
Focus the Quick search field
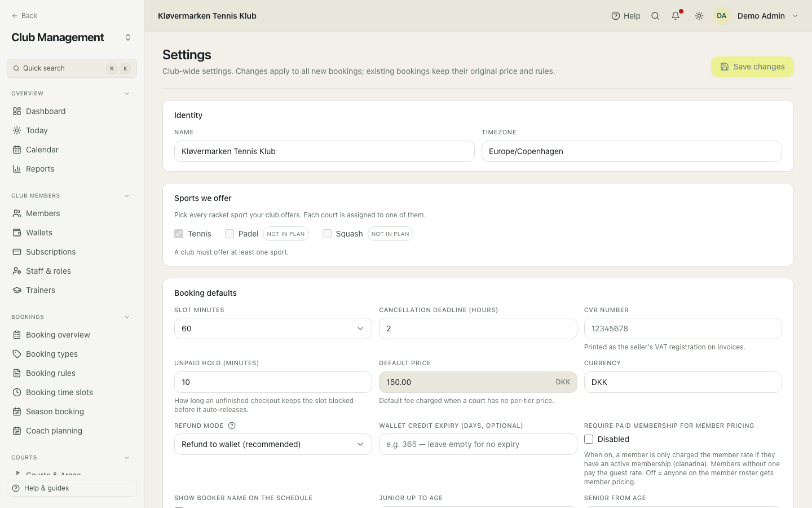72,68
